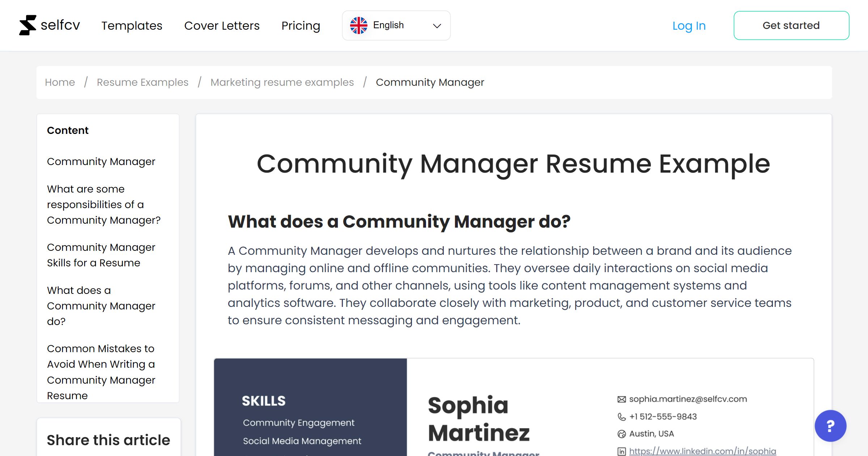
Task: Click the phone icon next to +1 512-555-9843
Action: point(621,416)
